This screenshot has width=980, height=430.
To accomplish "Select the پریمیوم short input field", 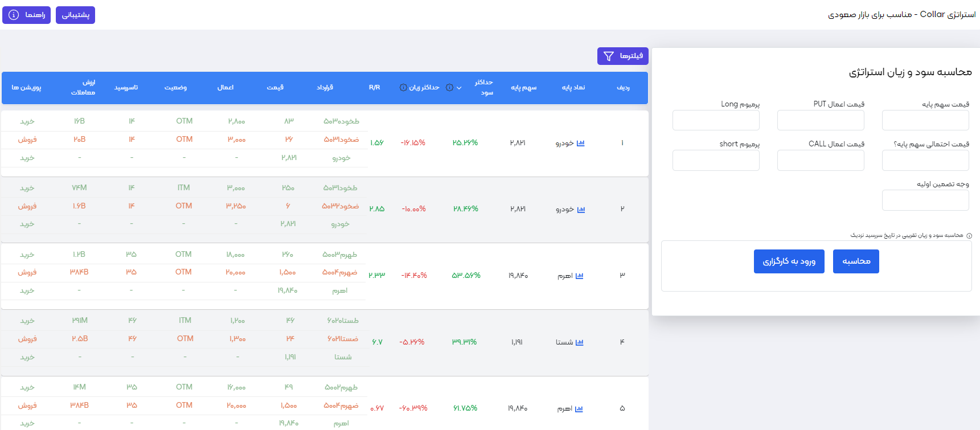I will click(x=716, y=160).
